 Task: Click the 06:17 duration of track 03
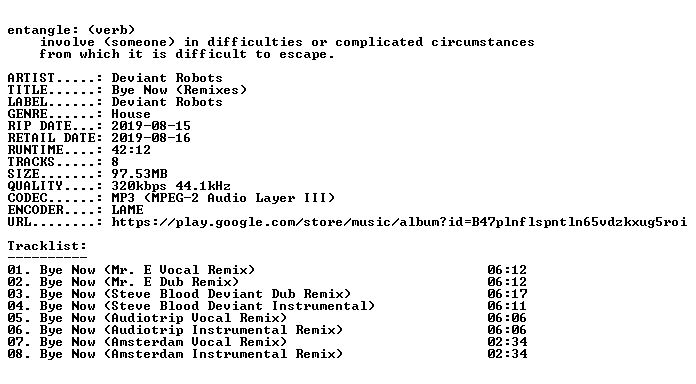pyautogui.click(x=507, y=294)
